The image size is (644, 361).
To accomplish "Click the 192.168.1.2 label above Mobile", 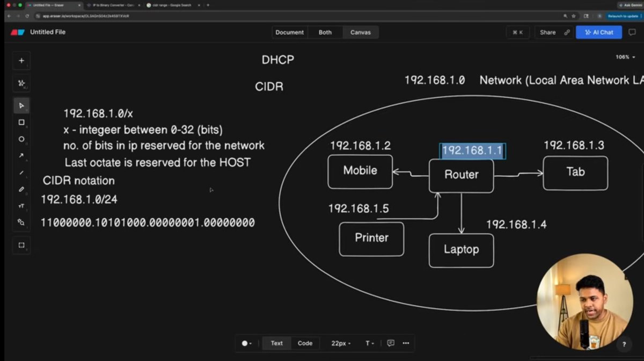I will click(360, 146).
